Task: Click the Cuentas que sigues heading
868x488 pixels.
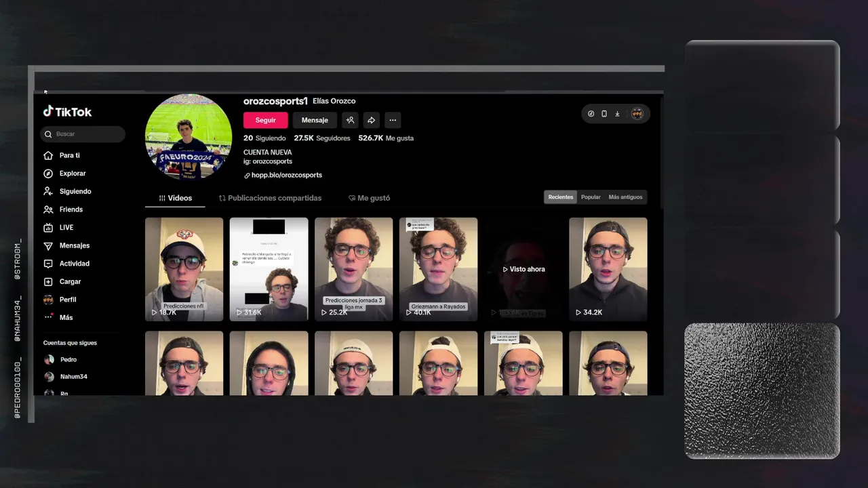Action: coord(70,343)
